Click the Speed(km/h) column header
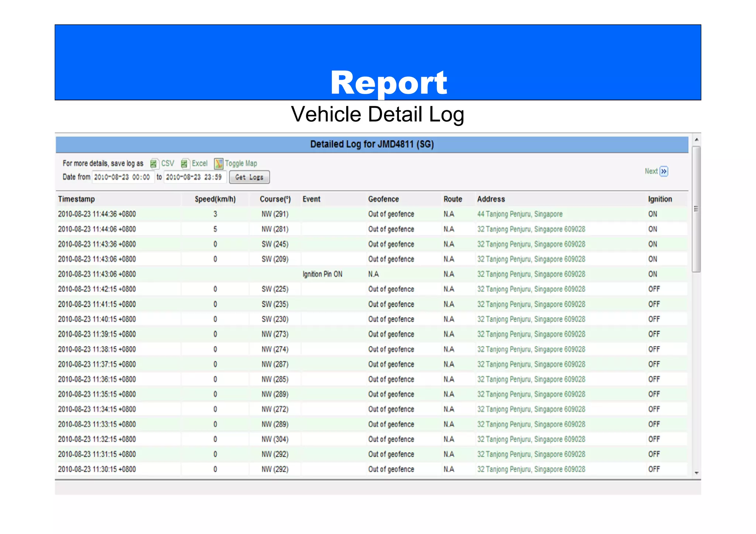This screenshot has width=756, height=534. (x=215, y=199)
